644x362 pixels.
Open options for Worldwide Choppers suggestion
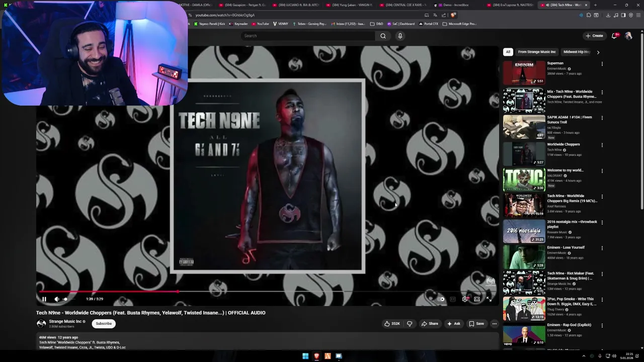point(602,145)
